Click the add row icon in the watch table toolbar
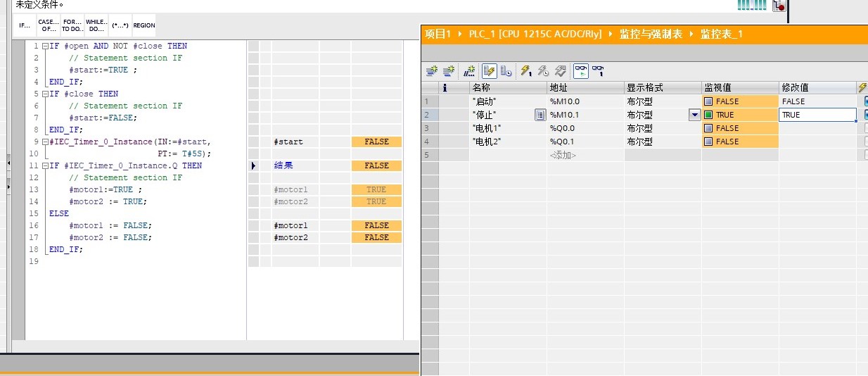 [447, 70]
